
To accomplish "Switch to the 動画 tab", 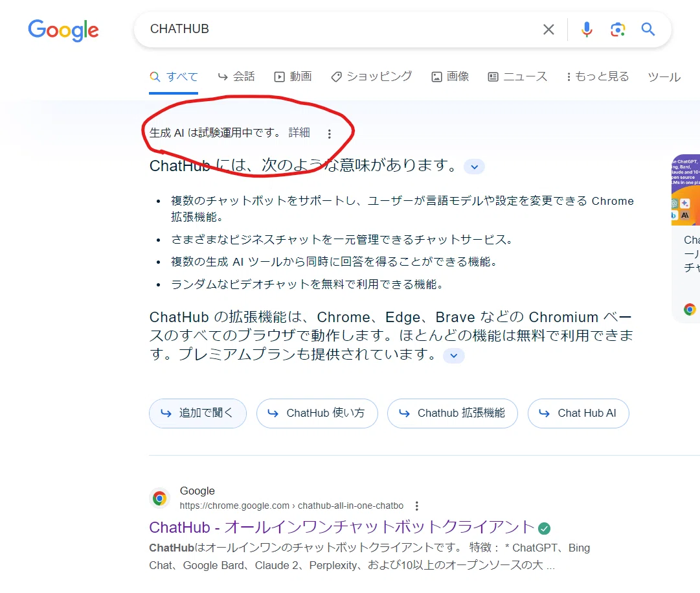I will [x=293, y=77].
